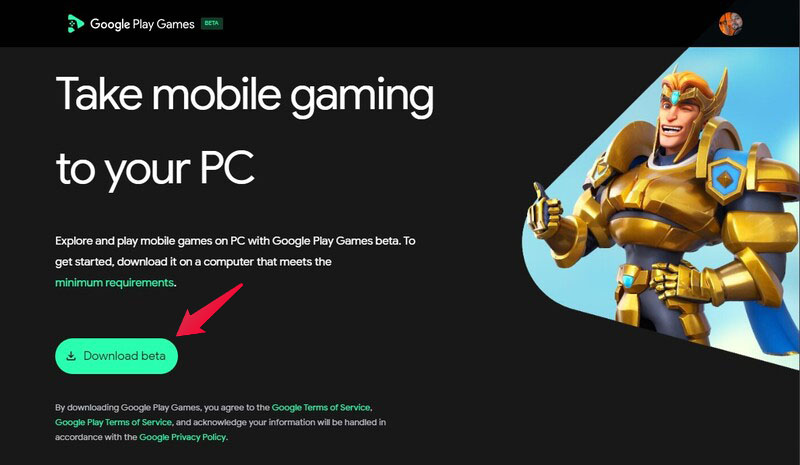Click the Download beta button
Viewport: 800px width, 465px height.
pos(116,356)
